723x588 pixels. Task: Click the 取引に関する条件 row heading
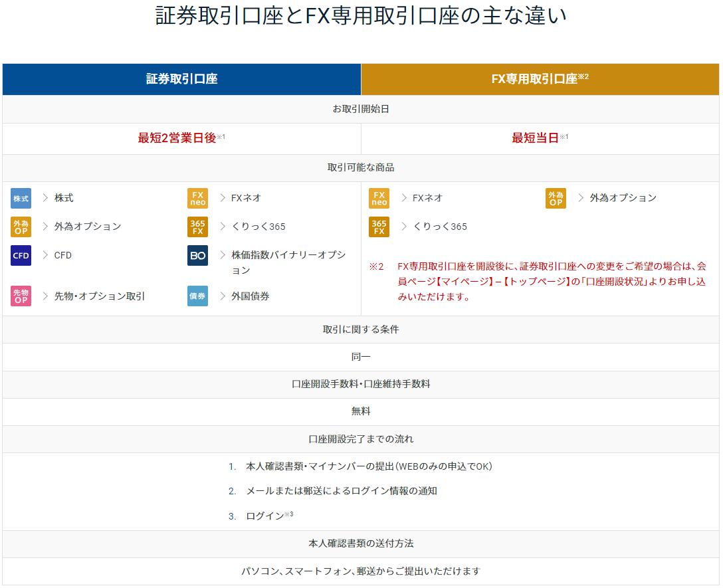[x=361, y=330]
